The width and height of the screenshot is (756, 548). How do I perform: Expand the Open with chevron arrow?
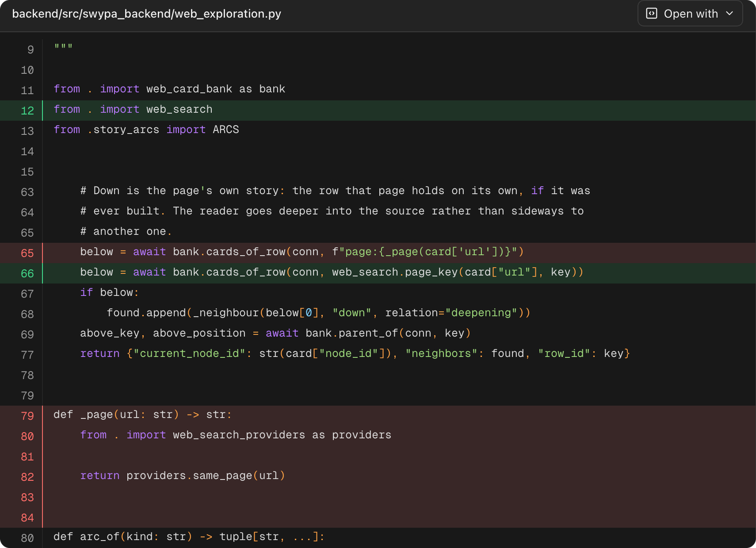point(730,14)
